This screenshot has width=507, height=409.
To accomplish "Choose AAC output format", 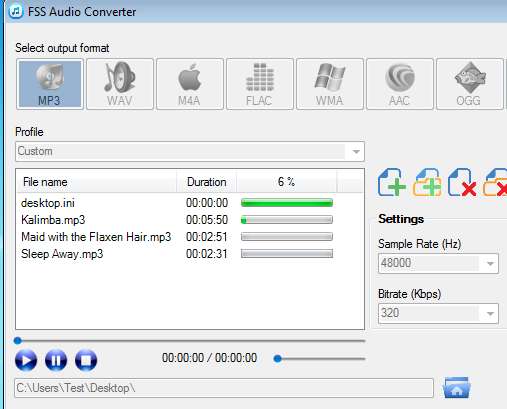I will (400, 84).
